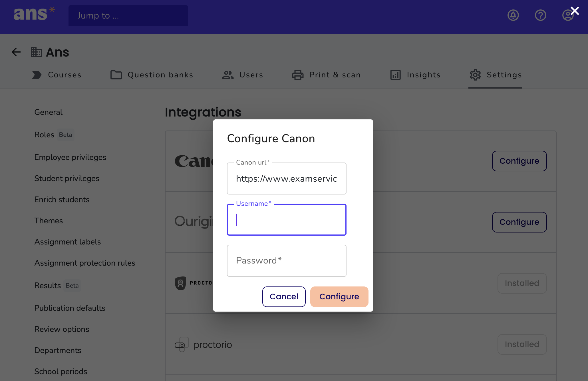Select General in settings sidebar

[x=48, y=112]
